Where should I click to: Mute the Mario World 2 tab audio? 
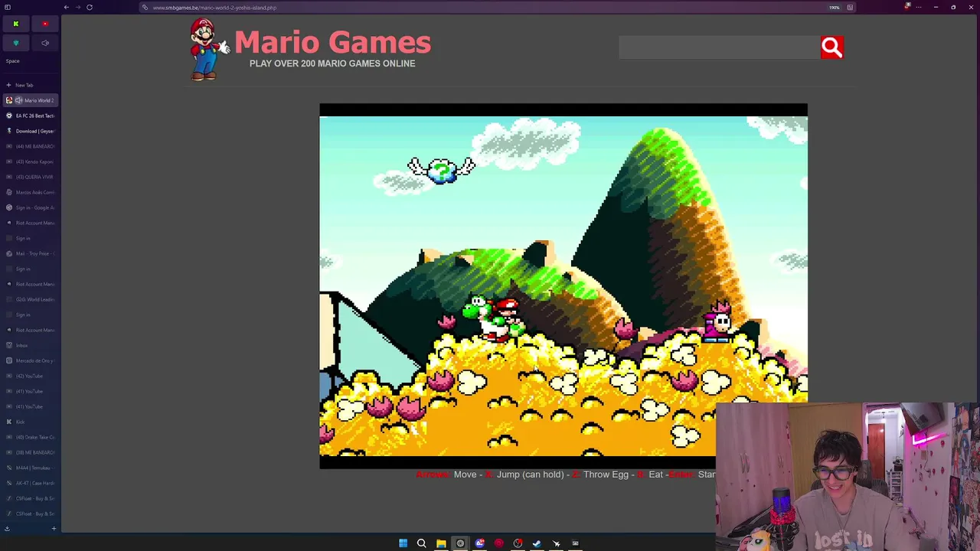pyautogui.click(x=19, y=100)
